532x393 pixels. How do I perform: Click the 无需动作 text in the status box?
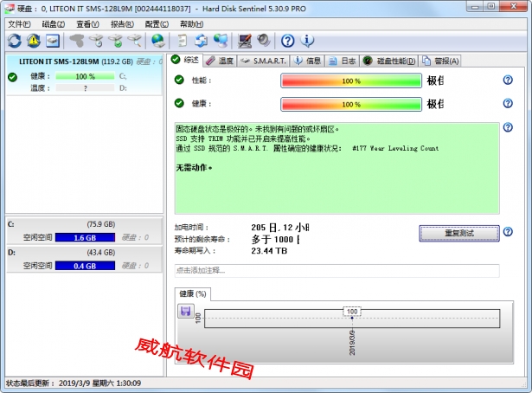pos(194,167)
